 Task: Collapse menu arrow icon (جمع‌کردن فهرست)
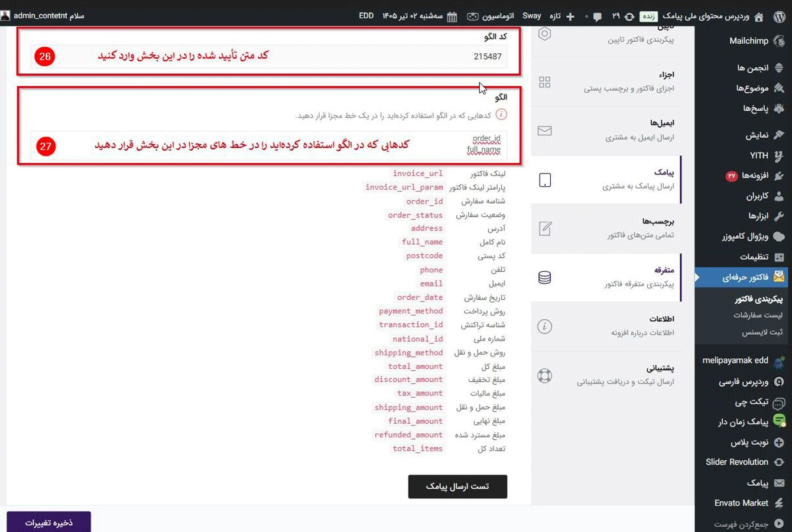pos(779,524)
